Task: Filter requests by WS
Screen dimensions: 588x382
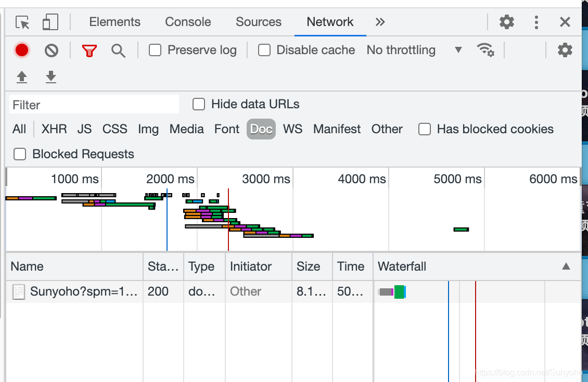Action: (292, 129)
